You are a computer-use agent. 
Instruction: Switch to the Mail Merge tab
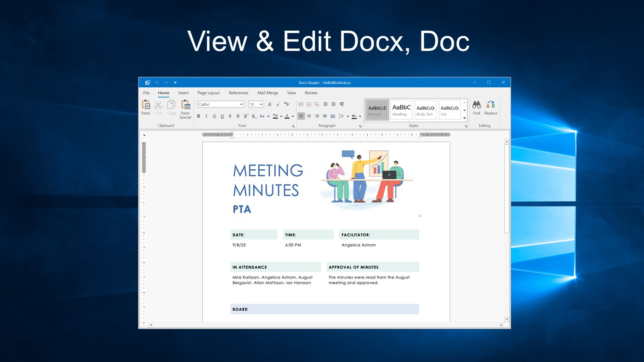click(x=268, y=93)
